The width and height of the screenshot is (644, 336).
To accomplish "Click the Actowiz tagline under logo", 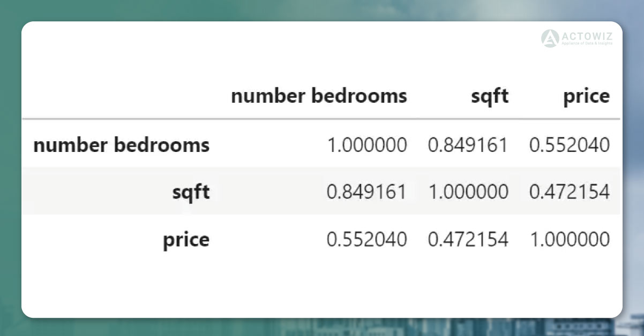I will (x=587, y=44).
